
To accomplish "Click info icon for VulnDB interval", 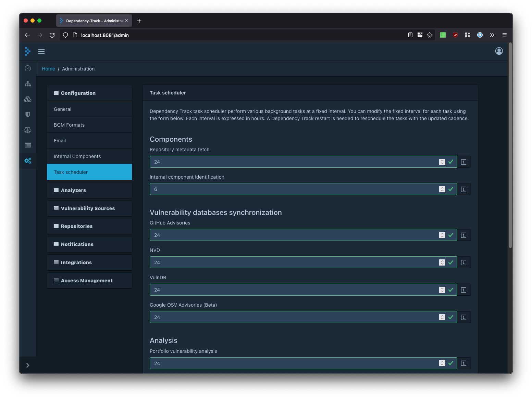I will (x=464, y=290).
